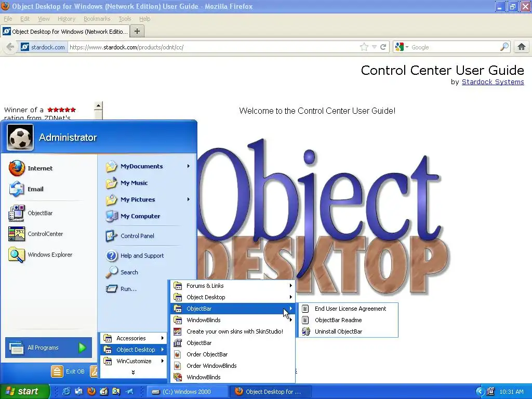This screenshot has height=399, width=532.
Task: Click into the Google search field
Action: 454,47
